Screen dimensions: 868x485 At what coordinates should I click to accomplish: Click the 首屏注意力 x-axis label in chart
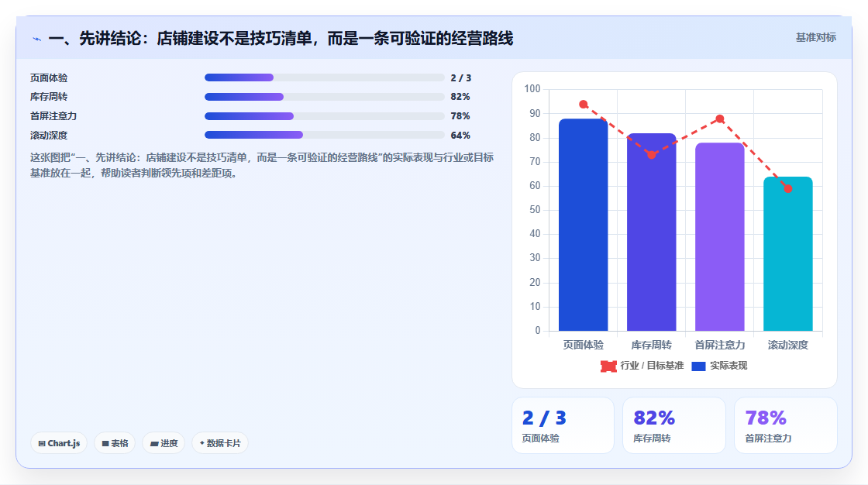720,345
